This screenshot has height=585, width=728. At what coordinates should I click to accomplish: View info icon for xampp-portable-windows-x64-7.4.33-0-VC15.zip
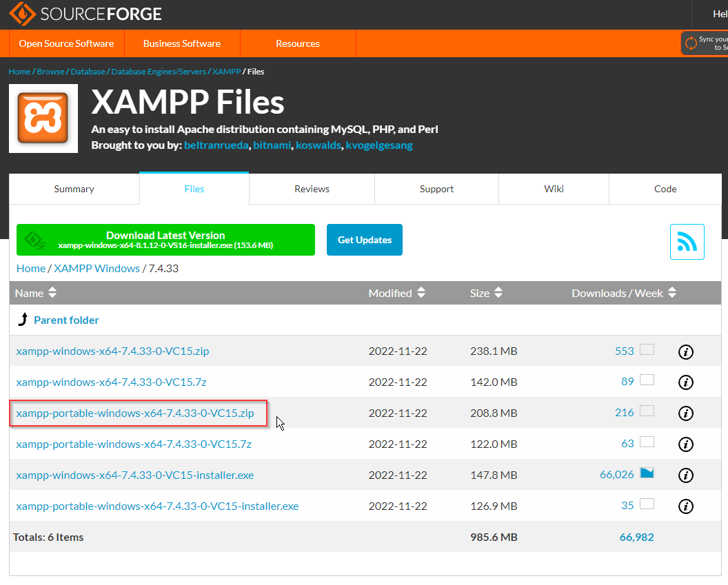coord(686,413)
